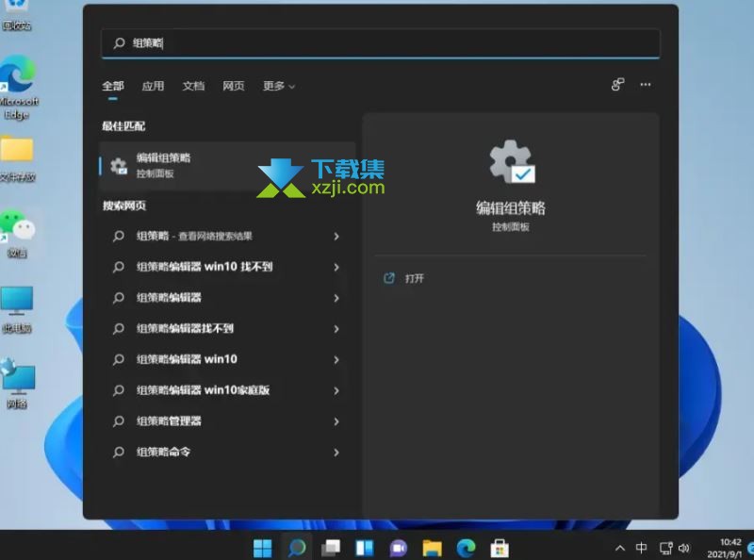Select 组策略编辑器 win10 找不到 suggestion

(x=227, y=267)
